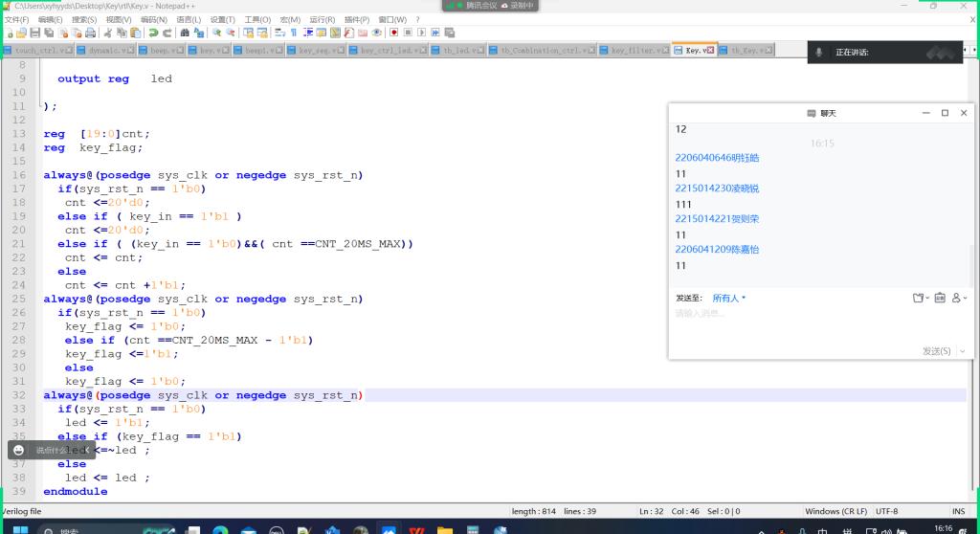
Task: Click the chat message input field
Action: coord(804,325)
